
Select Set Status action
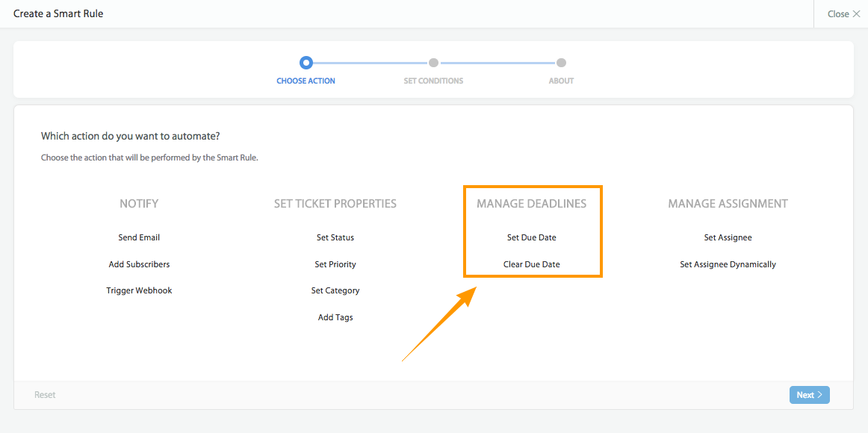pyautogui.click(x=335, y=237)
